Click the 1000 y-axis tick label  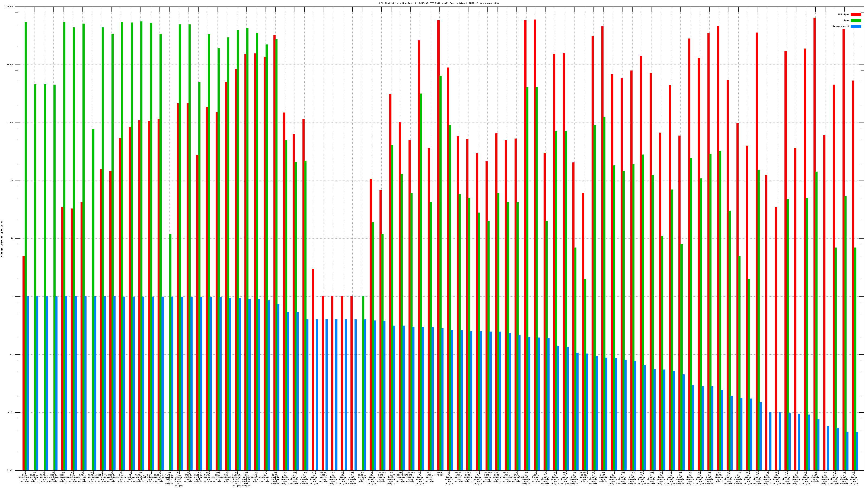[11, 123]
